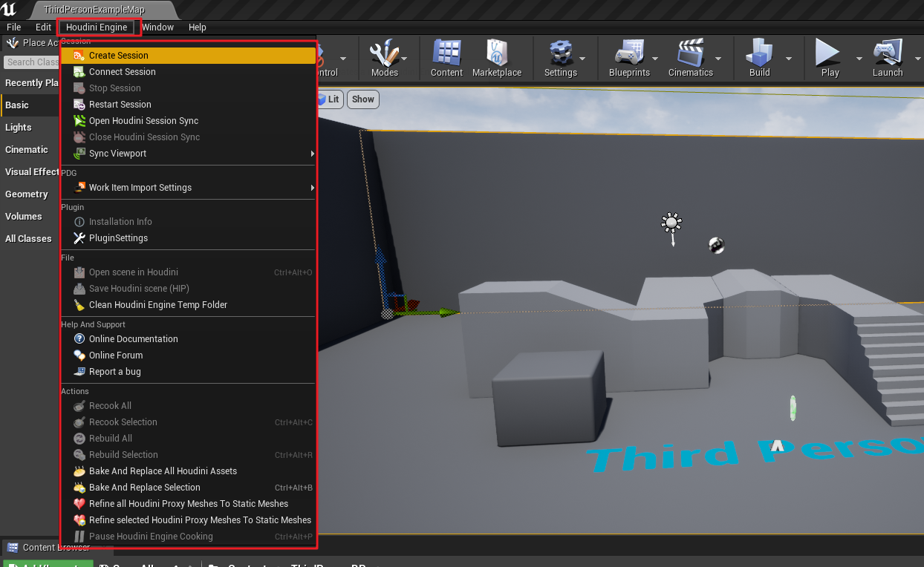Click the Connect Session icon

(x=79, y=72)
